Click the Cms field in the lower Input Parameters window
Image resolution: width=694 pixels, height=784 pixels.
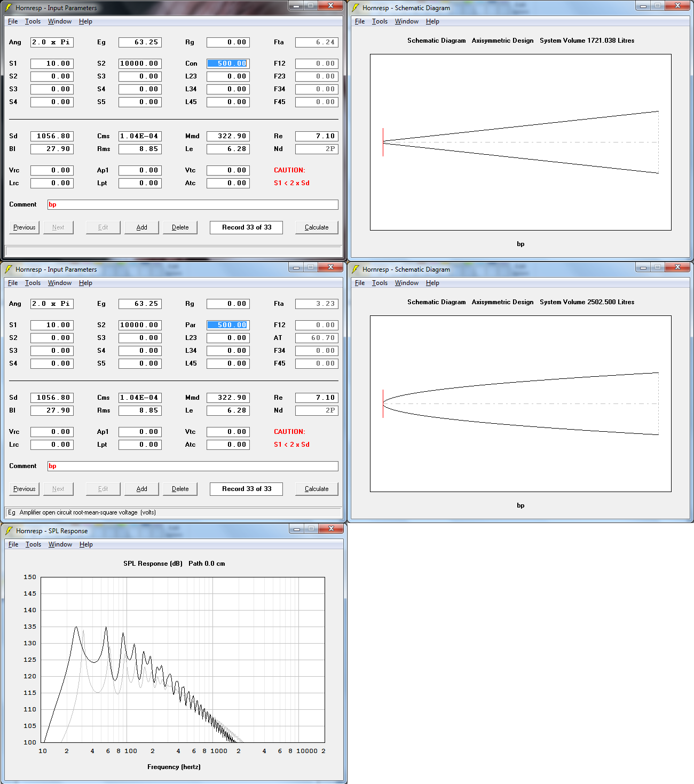140,398
